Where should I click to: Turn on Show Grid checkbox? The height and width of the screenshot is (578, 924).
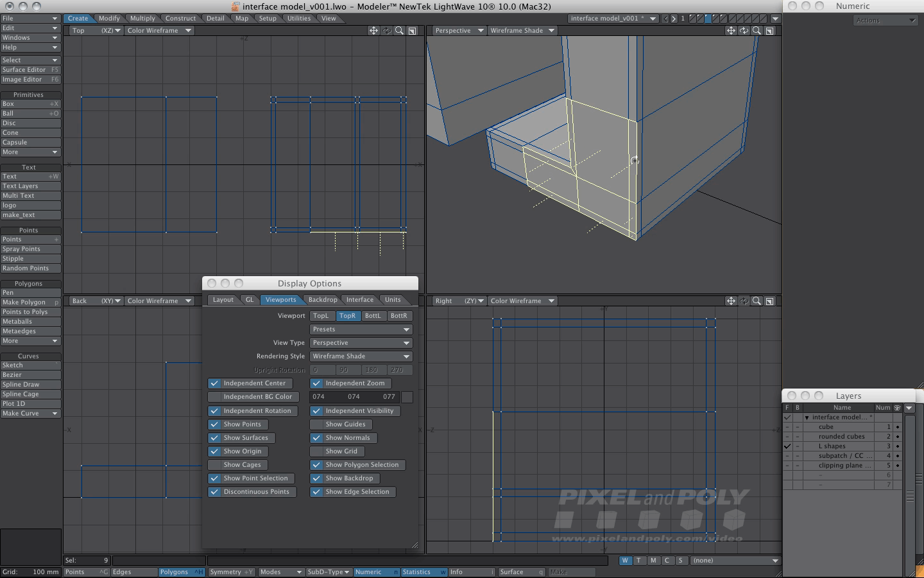pos(316,451)
